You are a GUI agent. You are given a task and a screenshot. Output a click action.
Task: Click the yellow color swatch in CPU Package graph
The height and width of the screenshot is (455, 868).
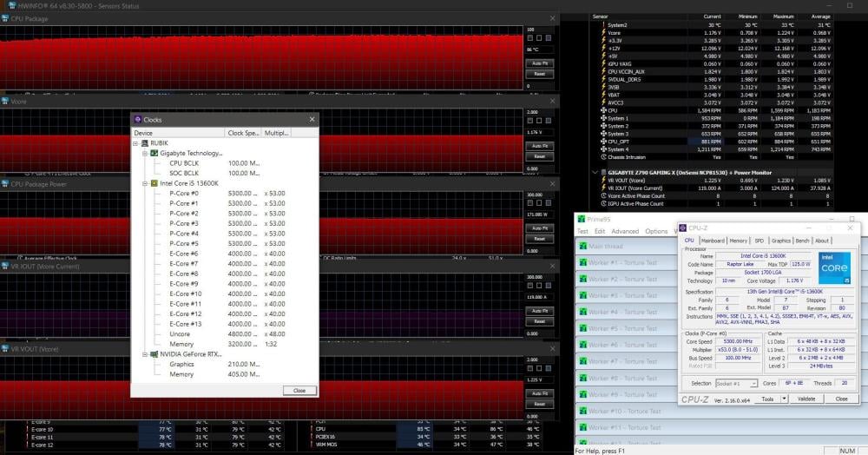pos(550,38)
